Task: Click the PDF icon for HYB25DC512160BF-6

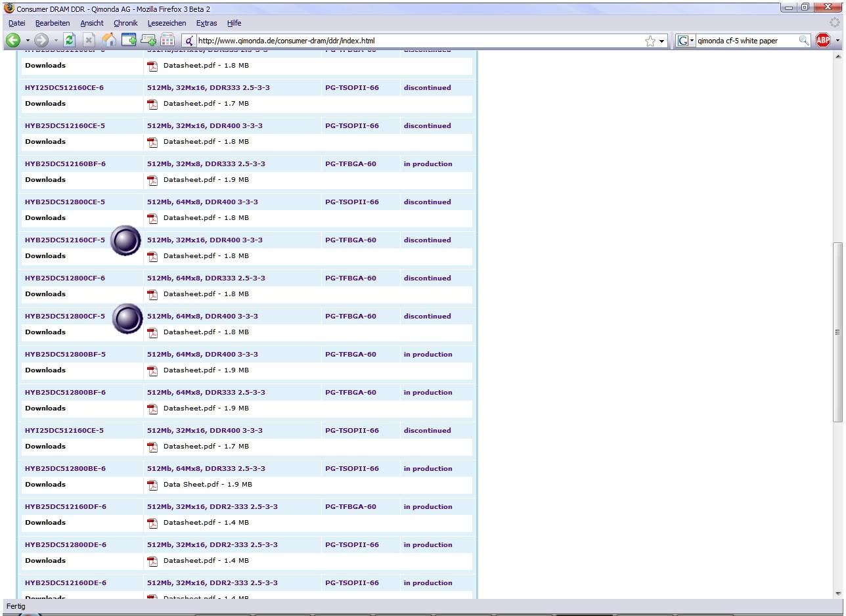Action: click(152, 180)
